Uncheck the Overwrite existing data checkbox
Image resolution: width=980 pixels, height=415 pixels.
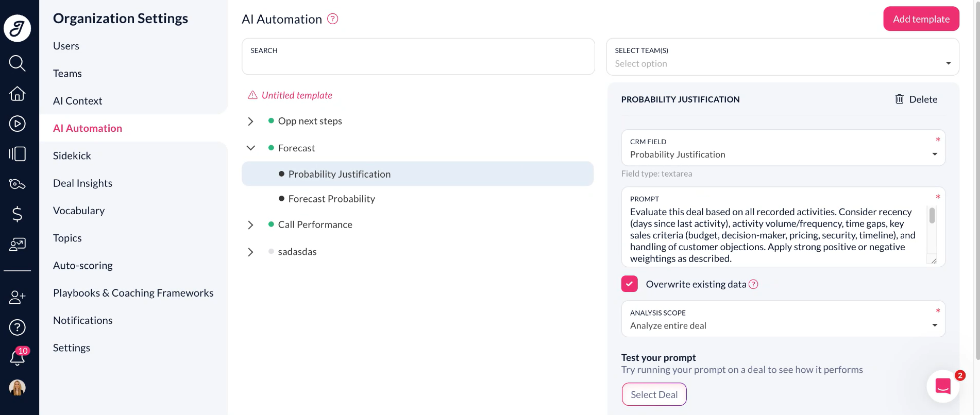[629, 284]
